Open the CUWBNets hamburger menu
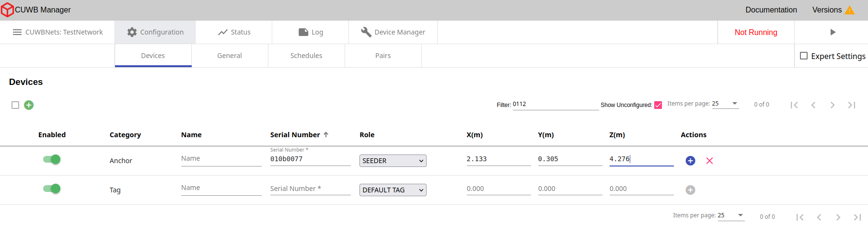Image resolution: width=868 pixels, height=249 pixels. 17,32
